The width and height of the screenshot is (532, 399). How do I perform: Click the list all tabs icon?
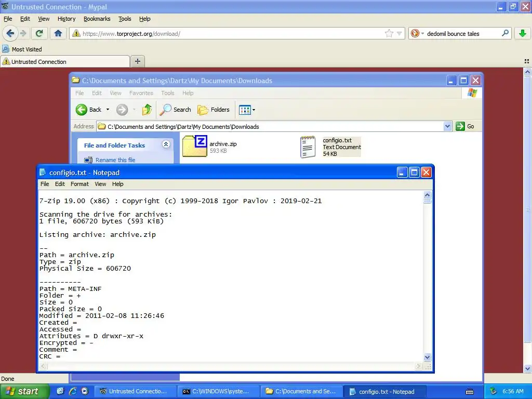coord(527,61)
